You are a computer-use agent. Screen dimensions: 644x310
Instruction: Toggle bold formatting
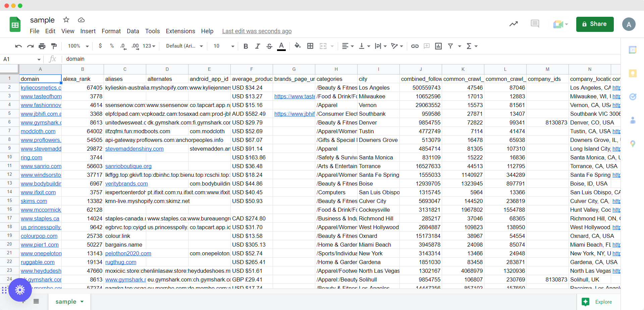coord(246,46)
